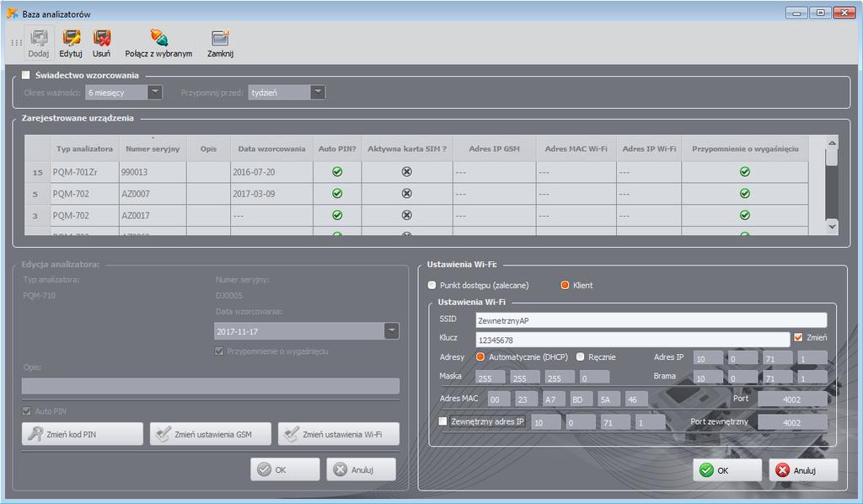Click Auto PIN? column header
Screen dimensions: 863x504
click(x=337, y=148)
